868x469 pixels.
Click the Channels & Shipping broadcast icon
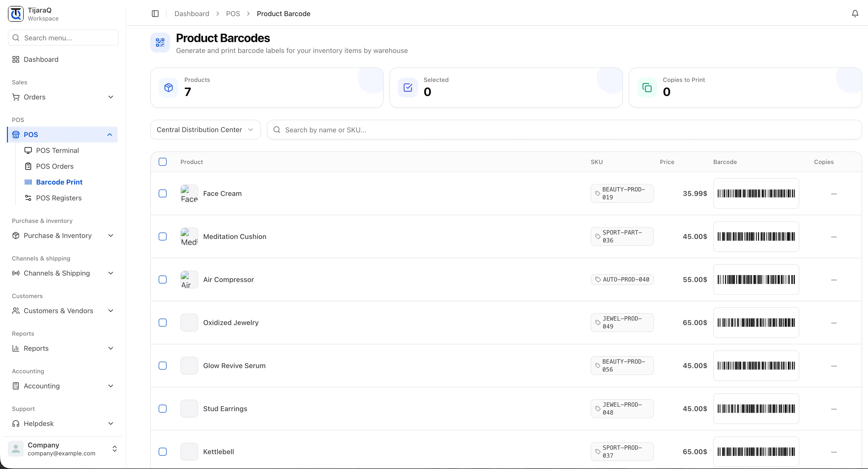click(x=16, y=273)
